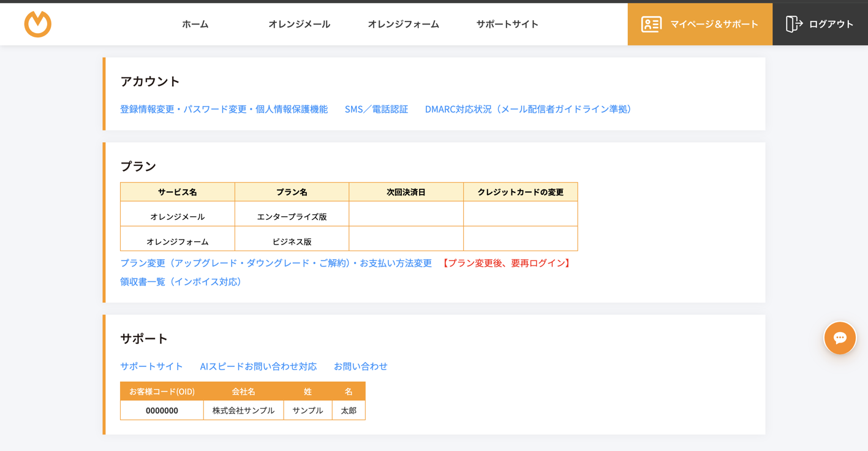This screenshot has width=868, height=451.
Task: Click the red 【プラン変更後、要再ログイン】 notice
Action: [507, 263]
